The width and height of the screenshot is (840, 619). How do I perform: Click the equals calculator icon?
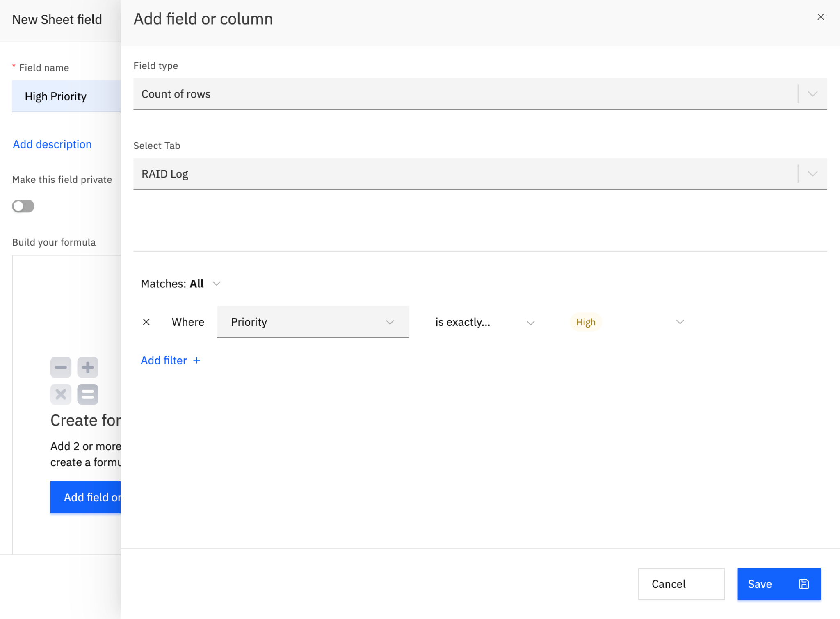[x=88, y=394]
